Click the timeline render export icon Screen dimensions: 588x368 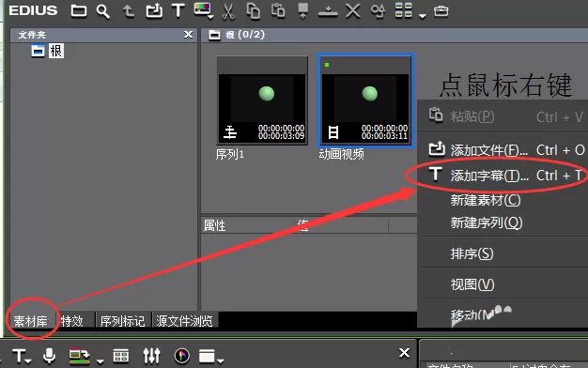coord(79,356)
